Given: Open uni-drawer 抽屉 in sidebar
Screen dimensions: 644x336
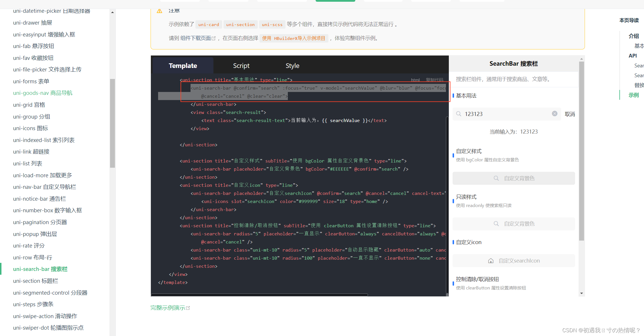Looking at the screenshot, I should [32, 23].
